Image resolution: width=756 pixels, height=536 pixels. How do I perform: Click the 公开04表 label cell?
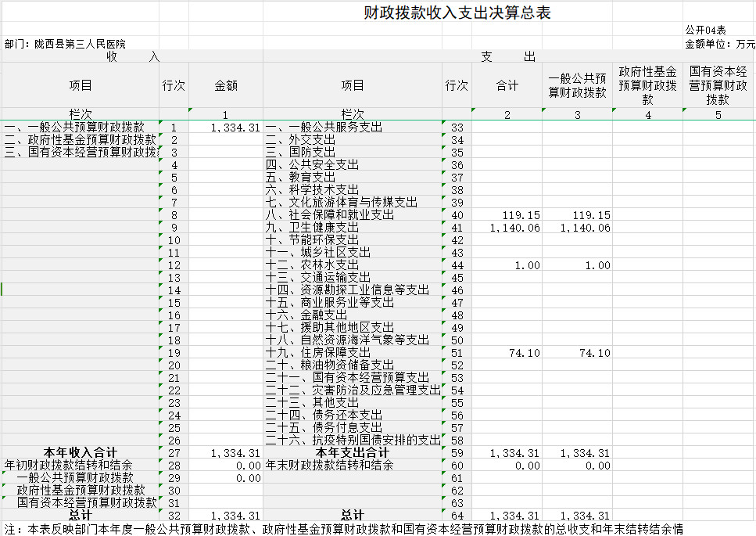coord(705,30)
